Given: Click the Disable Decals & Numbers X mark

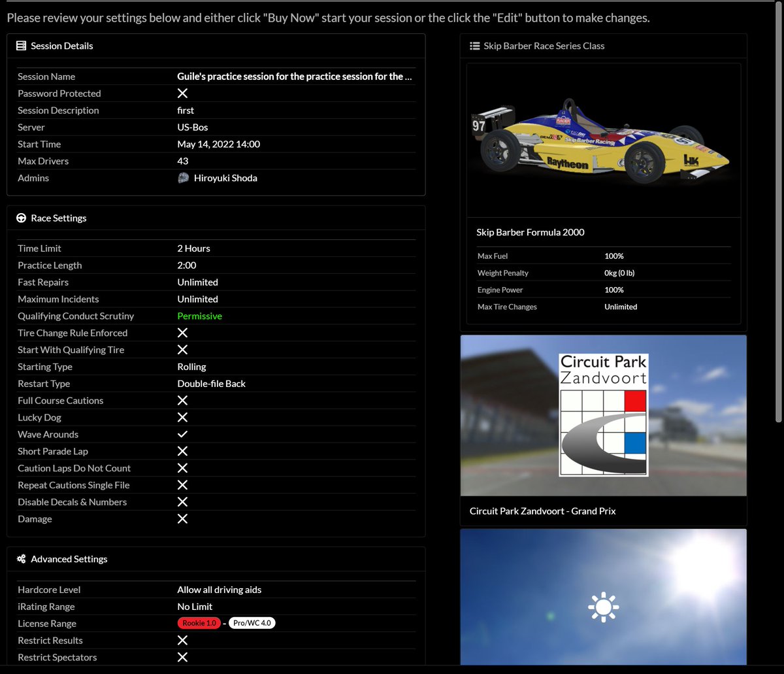Looking at the screenshot, I should 183,502.
